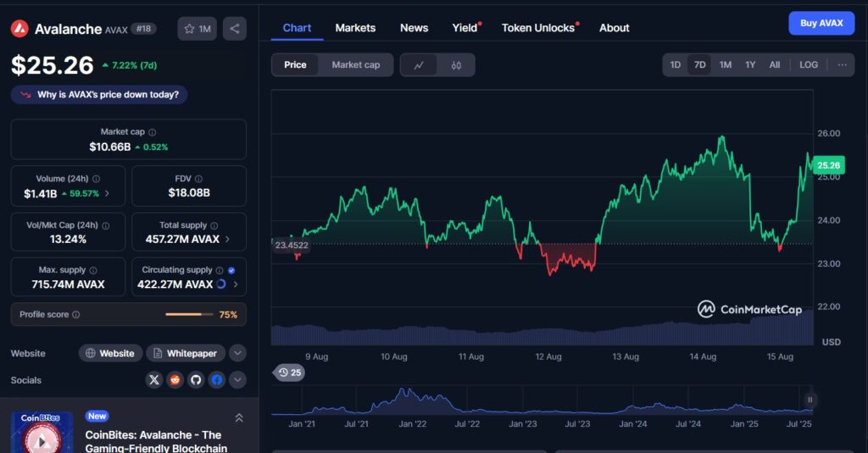Image resolution: width=868 pixels, height=453 pixels.
Task: Open the Website link button
Action: [x=111, y=353]
